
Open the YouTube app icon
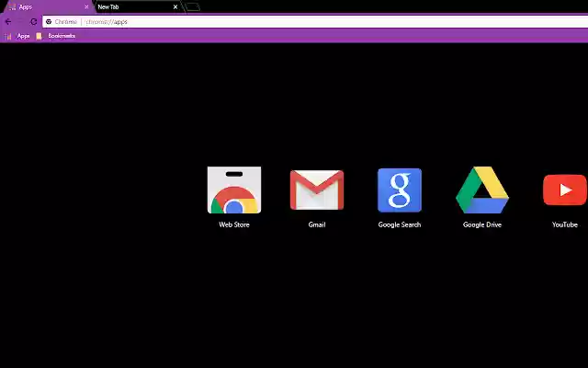[565, 190]
